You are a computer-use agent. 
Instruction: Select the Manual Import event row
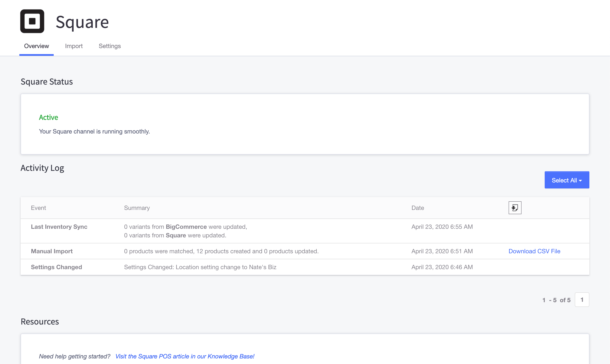coord(52,251)
